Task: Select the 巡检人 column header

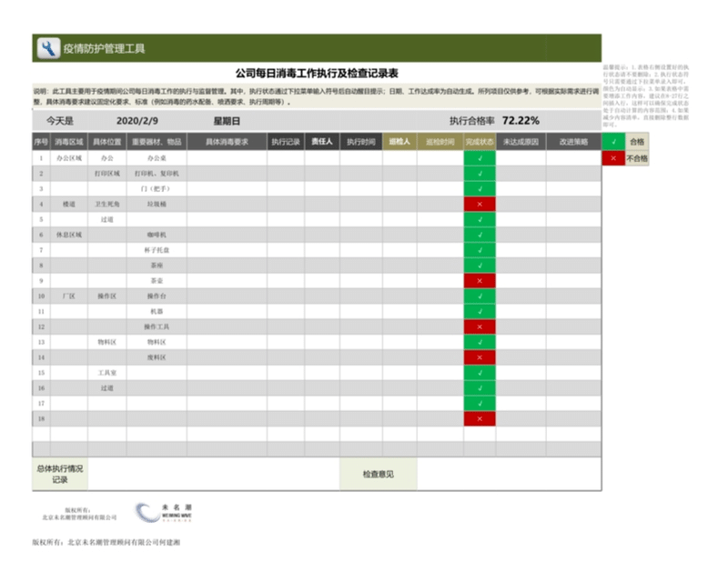Action: 399,142
